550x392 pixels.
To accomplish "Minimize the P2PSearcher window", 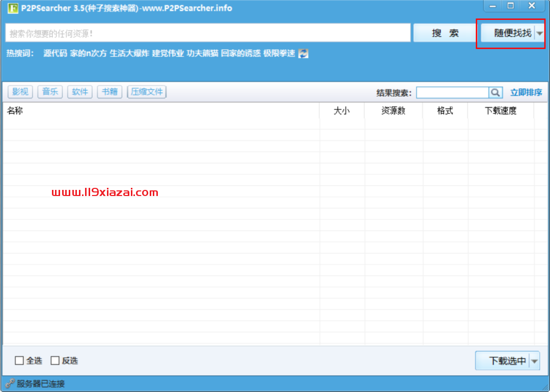I will (493, 6).
